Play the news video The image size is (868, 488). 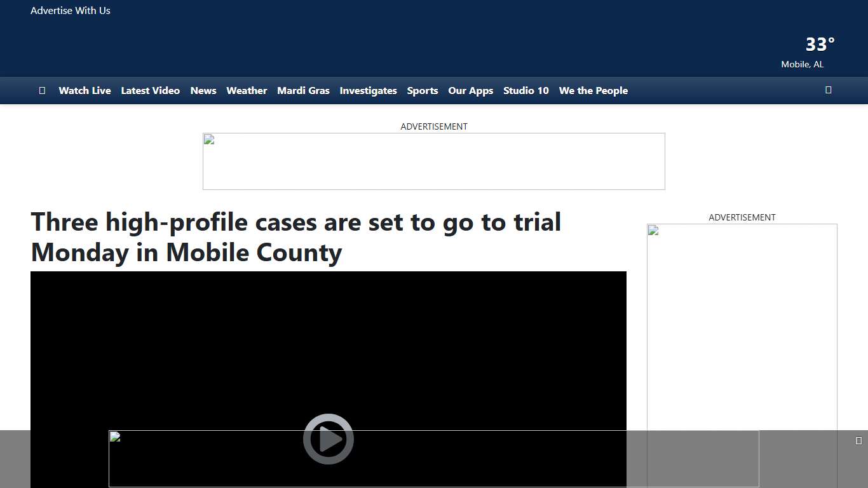(328, 438)
